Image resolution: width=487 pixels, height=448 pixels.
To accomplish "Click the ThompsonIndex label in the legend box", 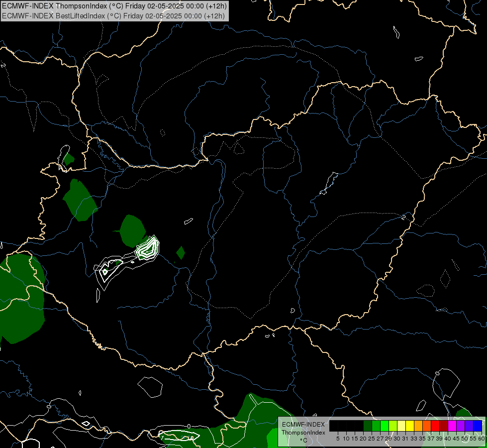I will pyautogui.click(x=303, y=433).
